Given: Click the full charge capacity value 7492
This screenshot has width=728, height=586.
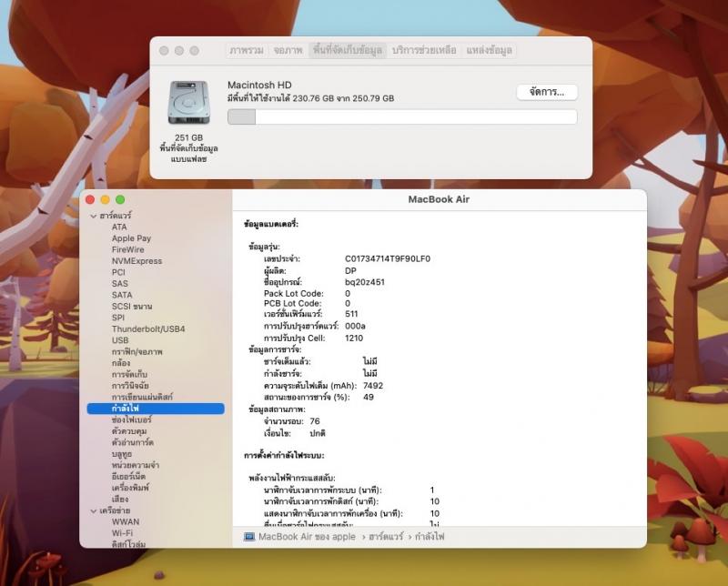Looking at the screenshot, I should tap(373, 386).
